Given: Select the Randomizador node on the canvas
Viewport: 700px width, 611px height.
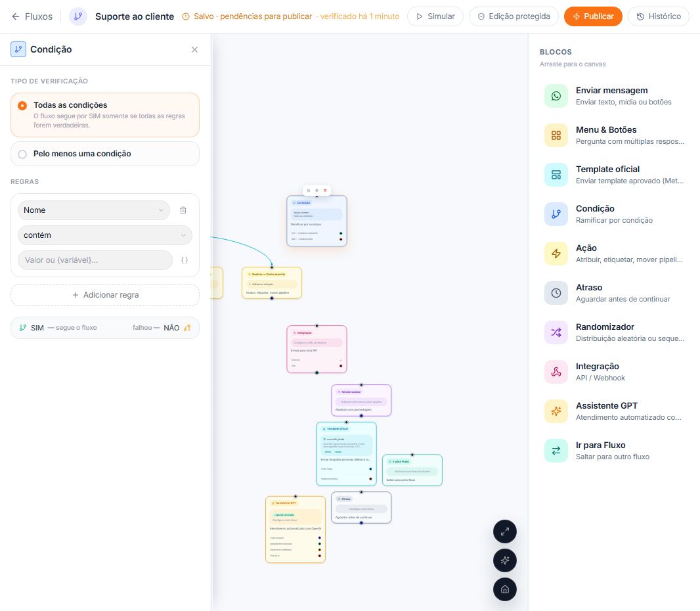Looking at the screenshot, I should pyautogui.click(x=361, y=400).
